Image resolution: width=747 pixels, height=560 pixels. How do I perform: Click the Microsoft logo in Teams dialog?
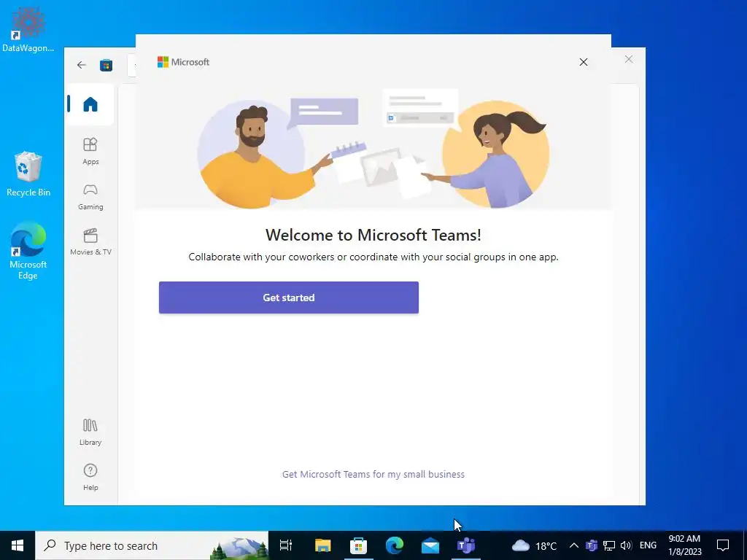[x=183, y=62]
